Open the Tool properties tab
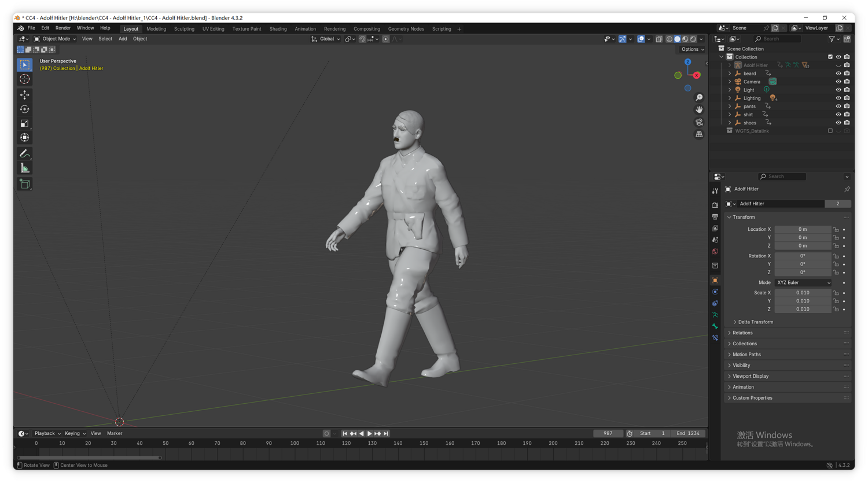The image size is (868, 483). pos(715,191)
